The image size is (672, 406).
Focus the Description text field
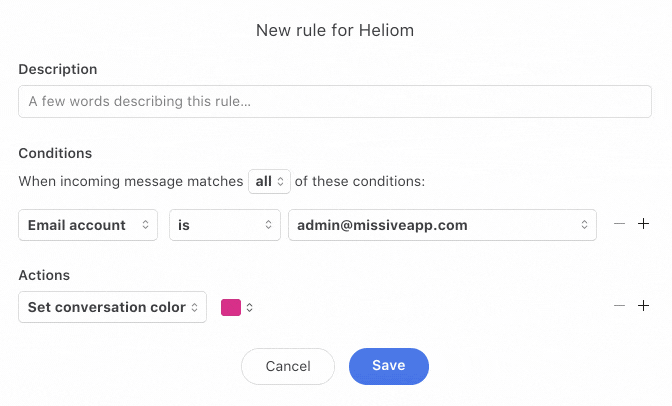click(335, 101)
